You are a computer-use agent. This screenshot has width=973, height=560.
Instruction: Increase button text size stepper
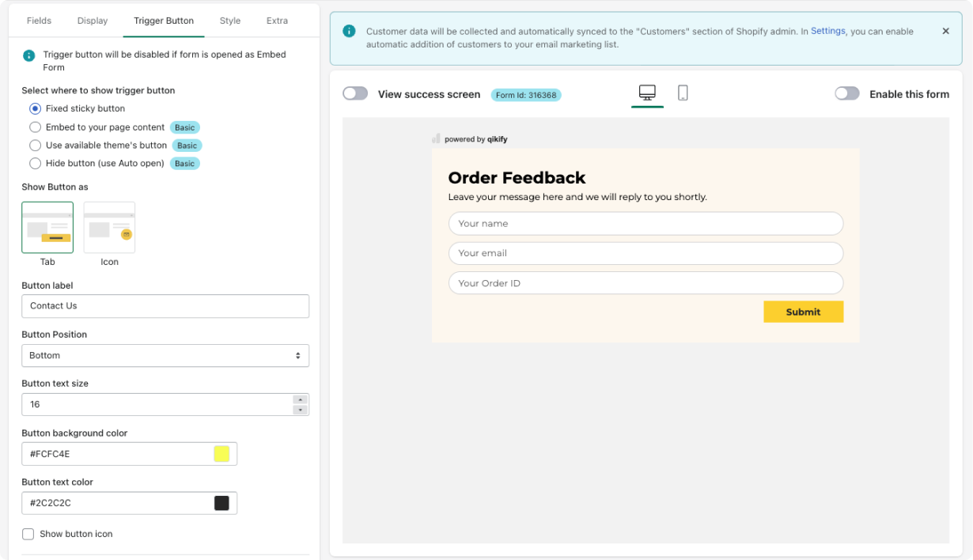coord(300,399)
